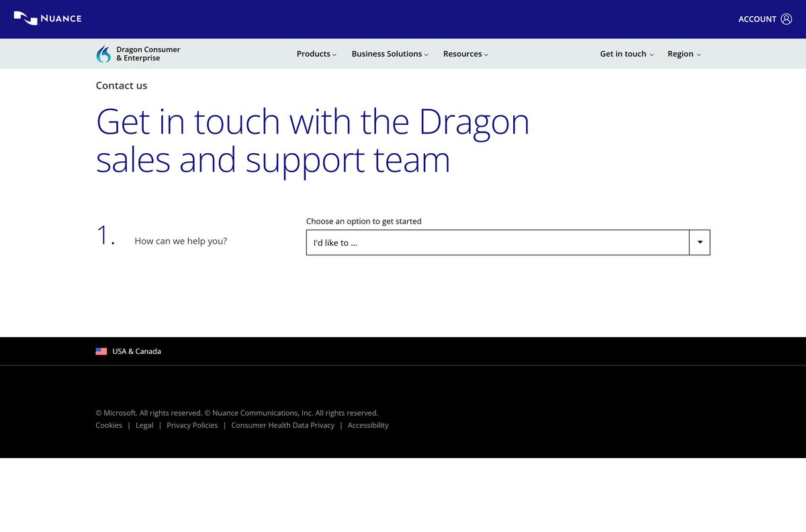
Task: Open Consumer Health Data Privacy link
Action: [283, 425]
